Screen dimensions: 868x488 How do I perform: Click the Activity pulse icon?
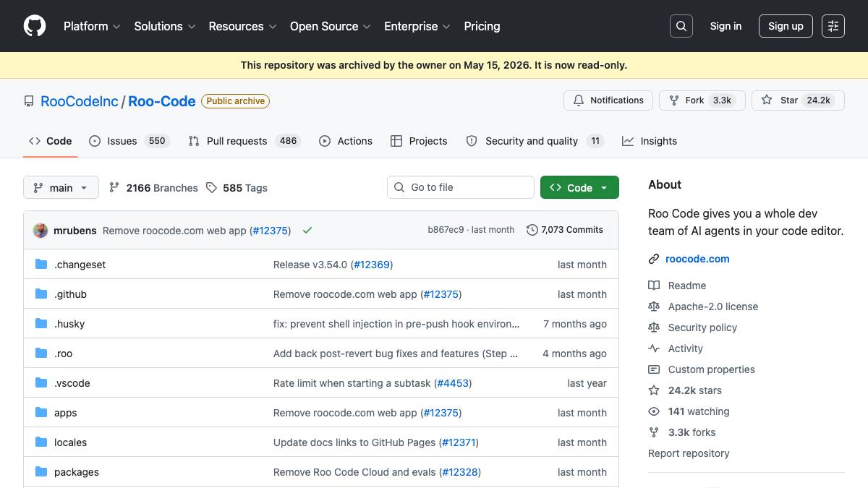(654, 348)
